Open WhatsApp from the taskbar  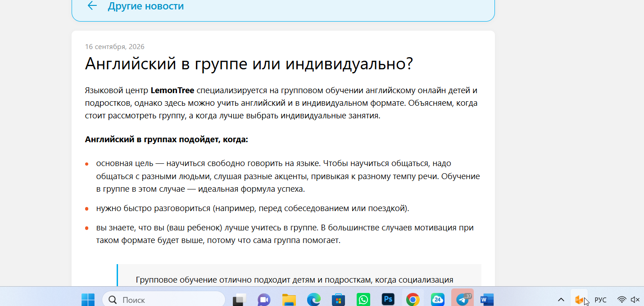point(363,300)
